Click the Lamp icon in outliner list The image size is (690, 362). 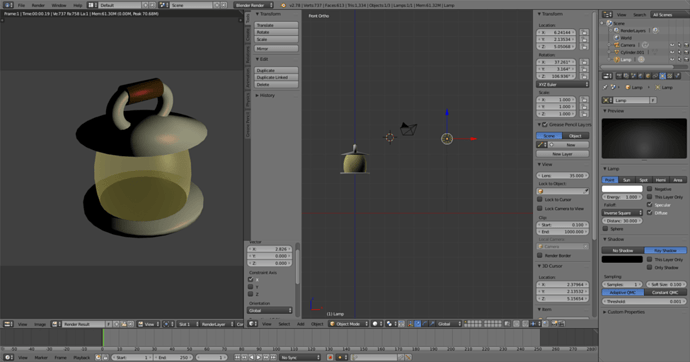point(617,59)
